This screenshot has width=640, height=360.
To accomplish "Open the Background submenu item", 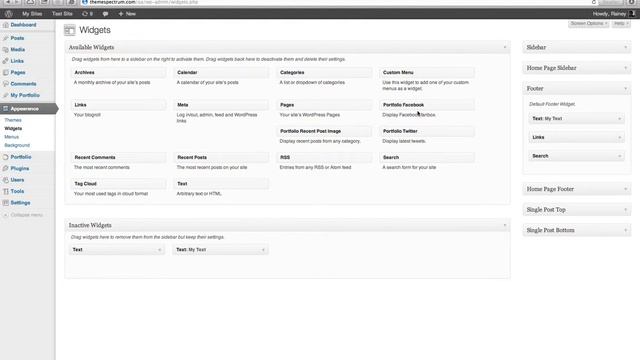I will (x=17, y=145).
